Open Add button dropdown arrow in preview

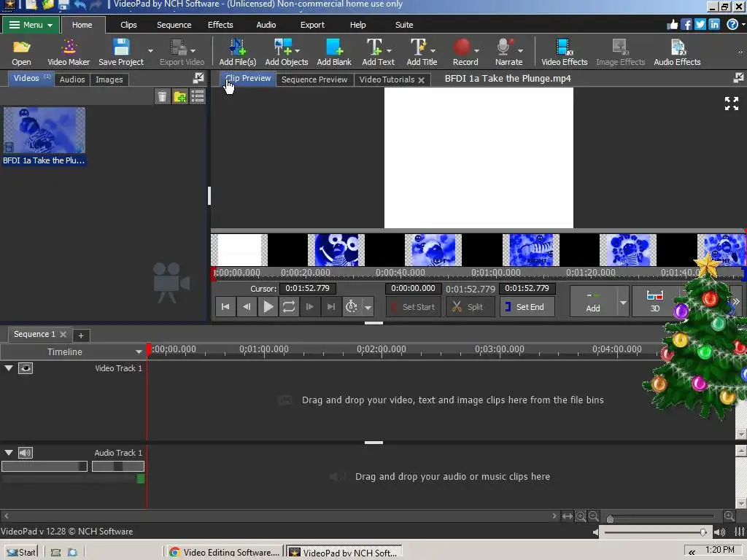pos(623,303)
